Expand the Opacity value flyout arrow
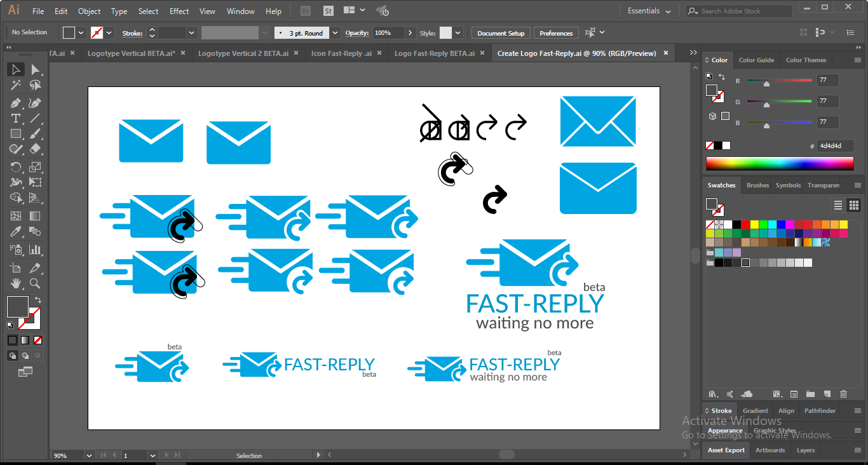 tap(410, 33)
